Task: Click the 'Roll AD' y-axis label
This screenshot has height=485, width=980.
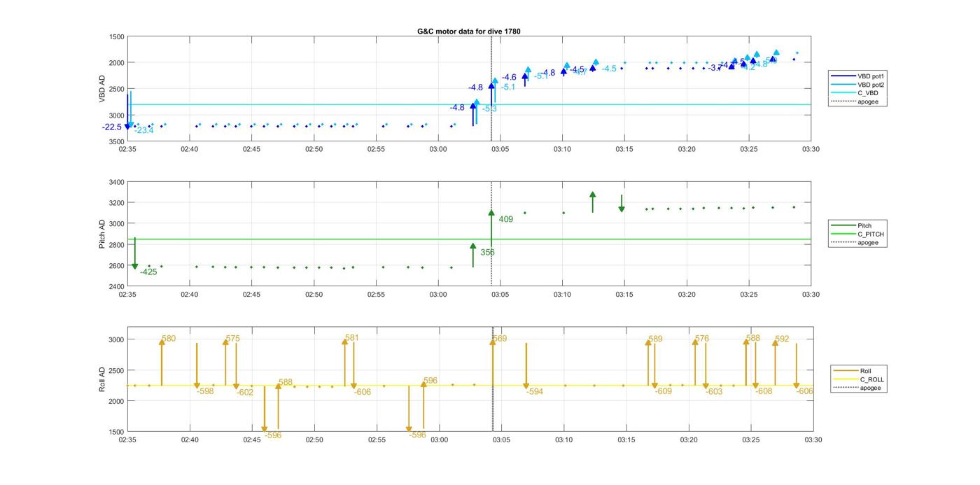Action: (101, 379)
